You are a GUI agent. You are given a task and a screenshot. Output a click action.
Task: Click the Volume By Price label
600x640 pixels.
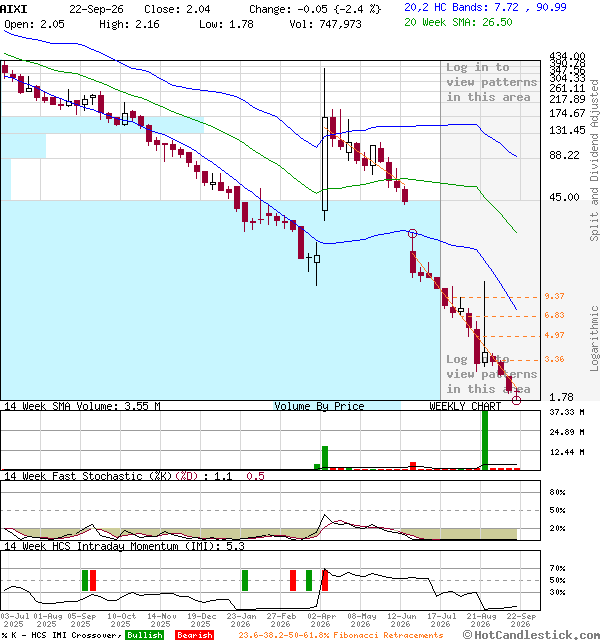point(319,406)
